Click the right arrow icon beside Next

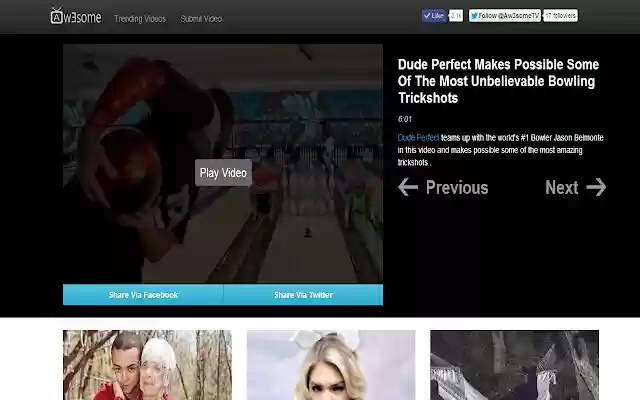[x=596, y=187]
